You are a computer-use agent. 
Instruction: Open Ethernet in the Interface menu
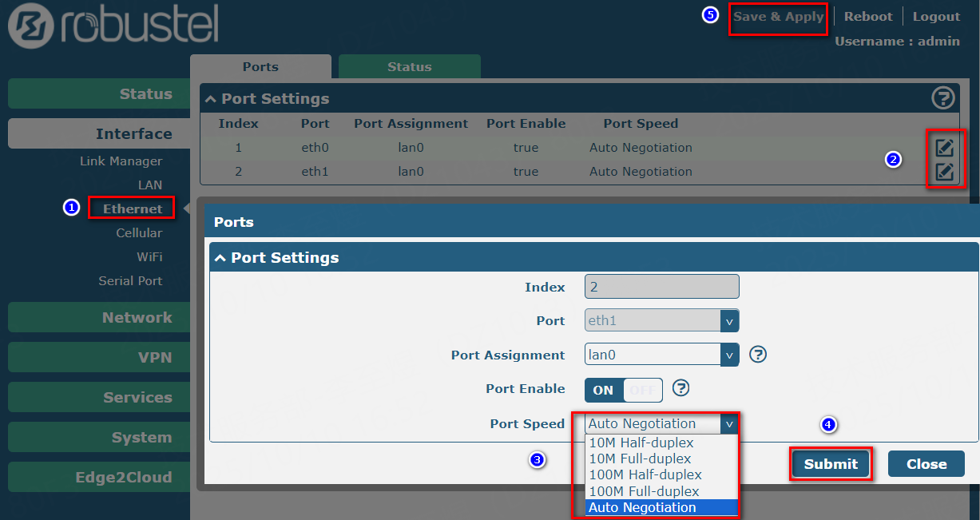tap(133, 209)
